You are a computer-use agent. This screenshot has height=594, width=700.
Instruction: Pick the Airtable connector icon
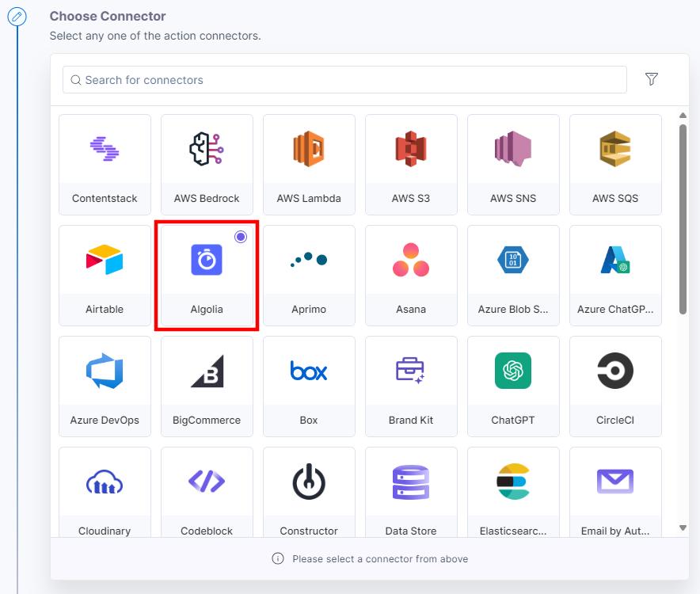(x=105, y=260)
